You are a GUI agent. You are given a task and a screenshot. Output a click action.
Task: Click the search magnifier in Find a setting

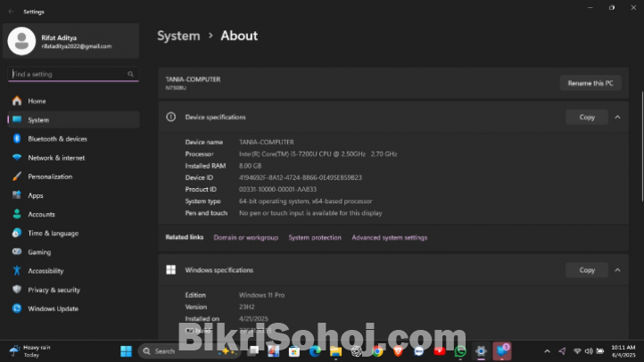(130, 74)
